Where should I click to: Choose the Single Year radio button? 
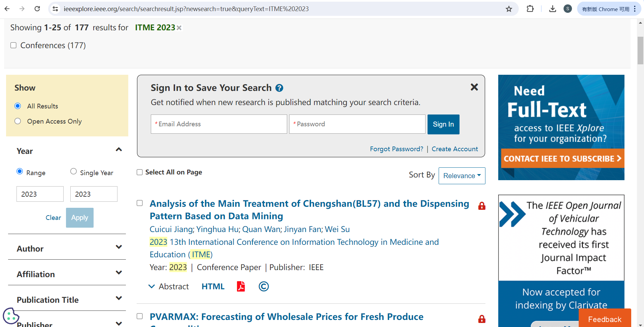(x=73, y=171)
